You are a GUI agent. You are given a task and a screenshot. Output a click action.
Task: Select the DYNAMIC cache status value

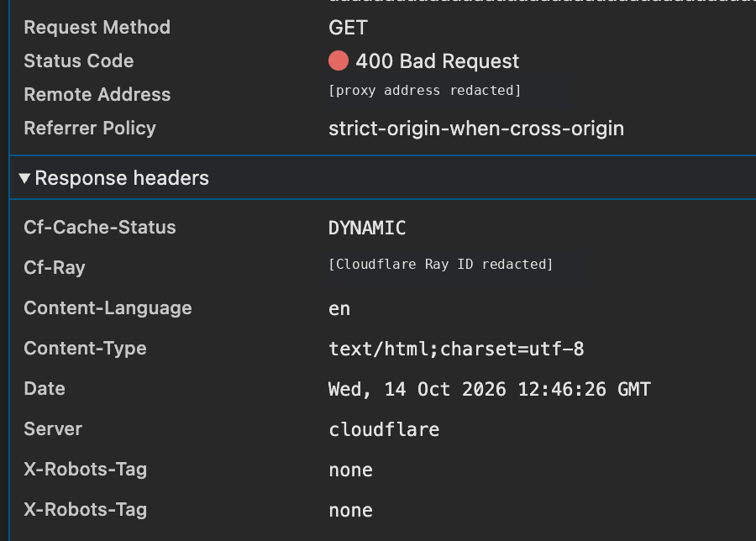[x=367, y=228]
